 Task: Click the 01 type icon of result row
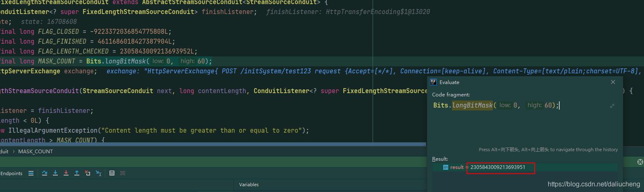point(446,167)
